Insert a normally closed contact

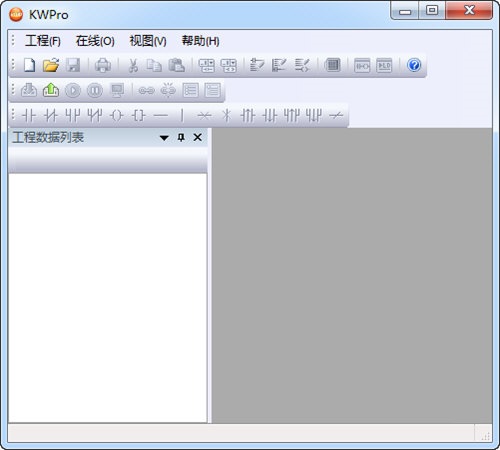point(51,115)
